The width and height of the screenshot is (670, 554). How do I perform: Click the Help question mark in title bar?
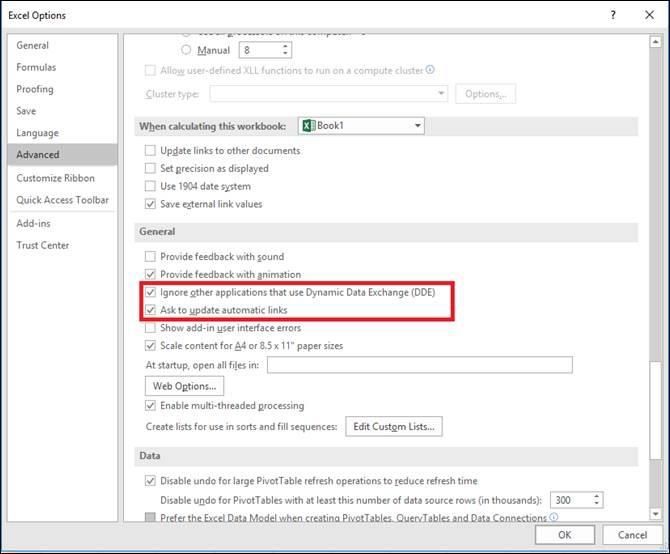[610, 17]
